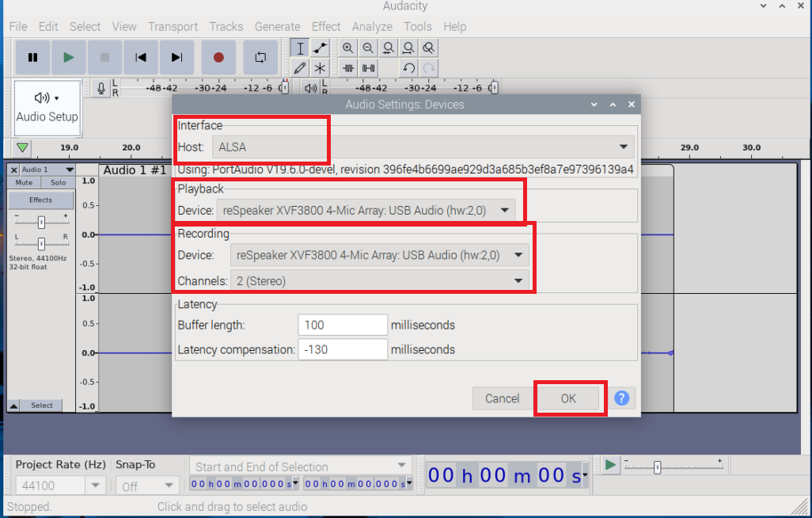Click the track Effects button

(41, 200)
